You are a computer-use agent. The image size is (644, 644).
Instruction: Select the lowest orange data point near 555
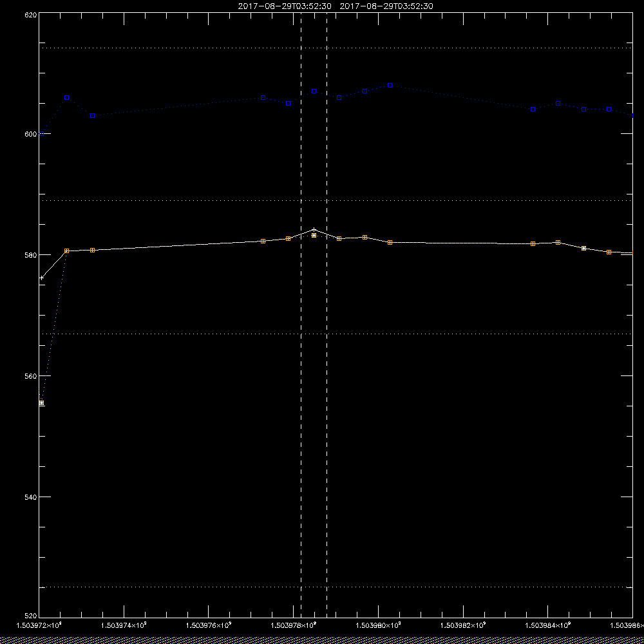[41, 403]
